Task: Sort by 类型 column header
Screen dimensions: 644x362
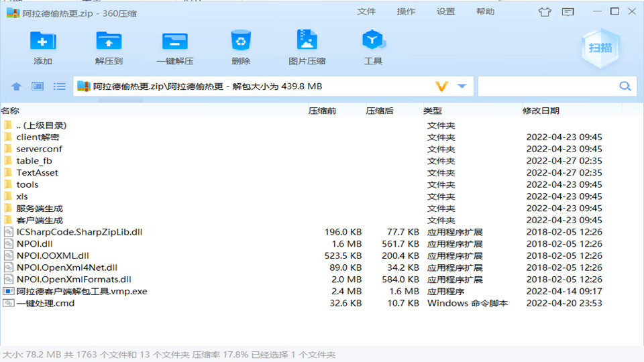Action: point(433,111)
